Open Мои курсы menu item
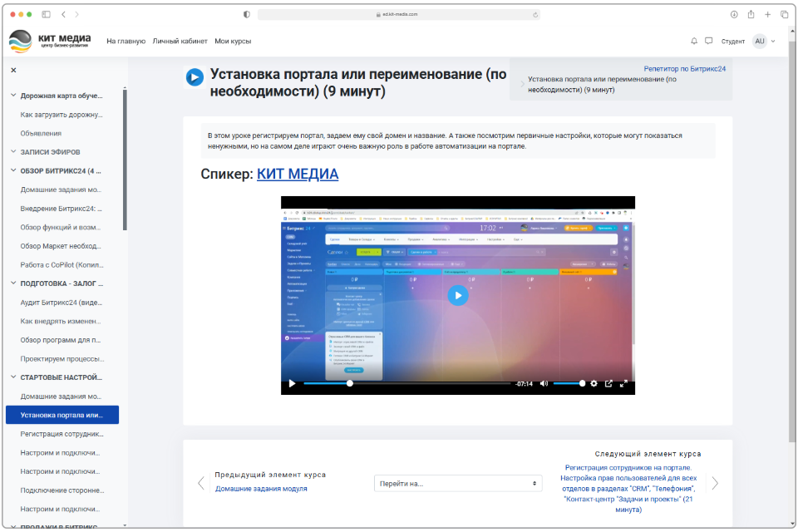Screen dimensions: 798x532 pos(233,41)
